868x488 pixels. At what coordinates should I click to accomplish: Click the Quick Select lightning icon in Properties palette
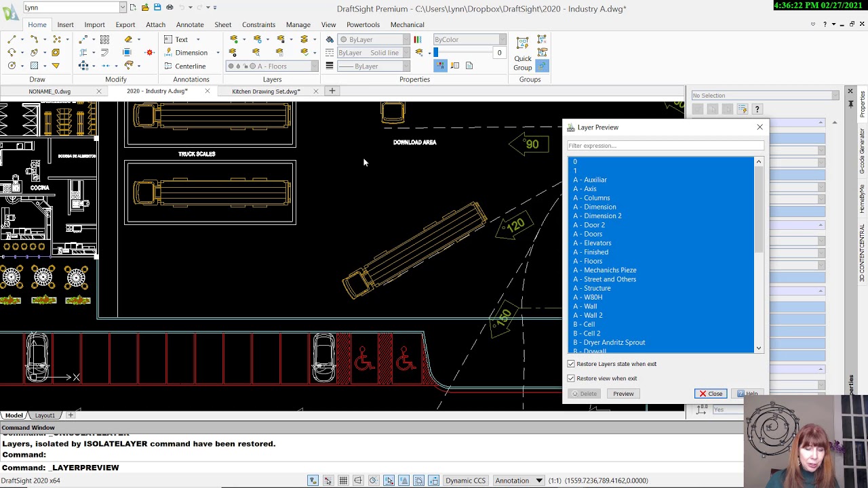743,109
